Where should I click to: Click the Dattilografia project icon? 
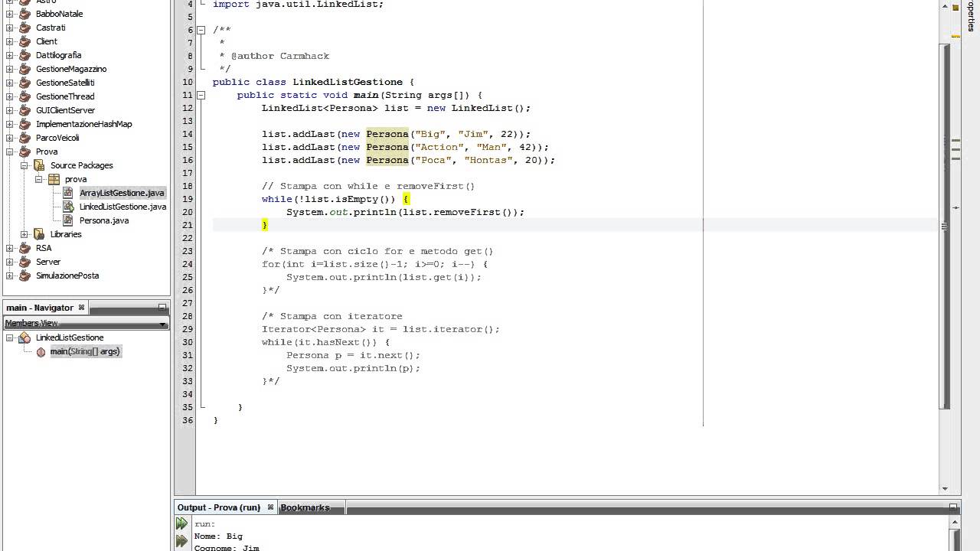tap(24, 55)
